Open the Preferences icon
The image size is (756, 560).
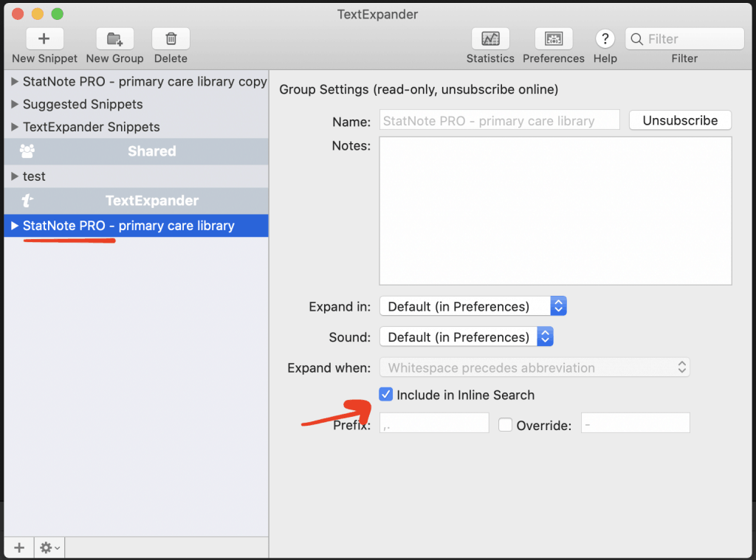(x=554, y=38)
